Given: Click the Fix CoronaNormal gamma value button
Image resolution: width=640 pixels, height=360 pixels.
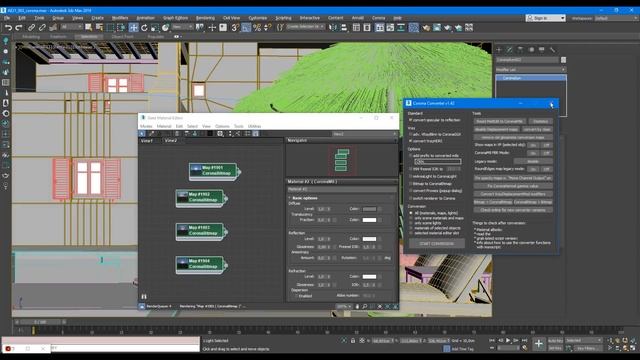Looking at the screenshot, I should tap(513, 186).
